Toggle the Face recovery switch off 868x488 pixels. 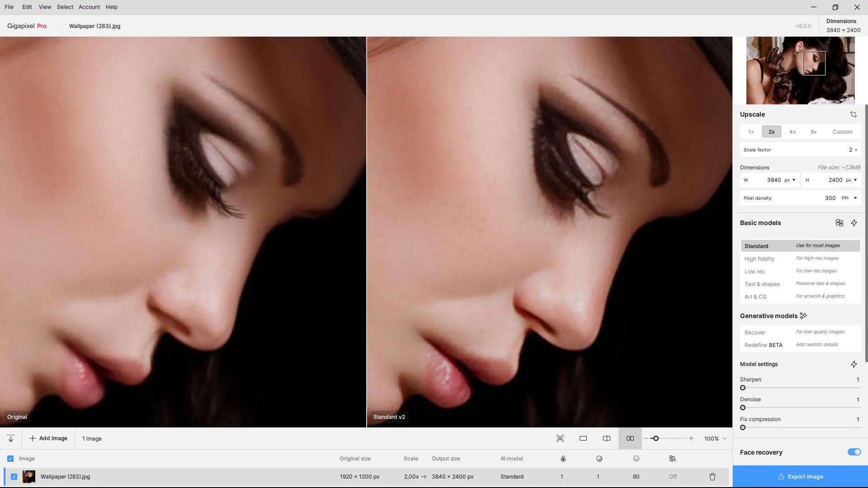(x=854, y=452)
